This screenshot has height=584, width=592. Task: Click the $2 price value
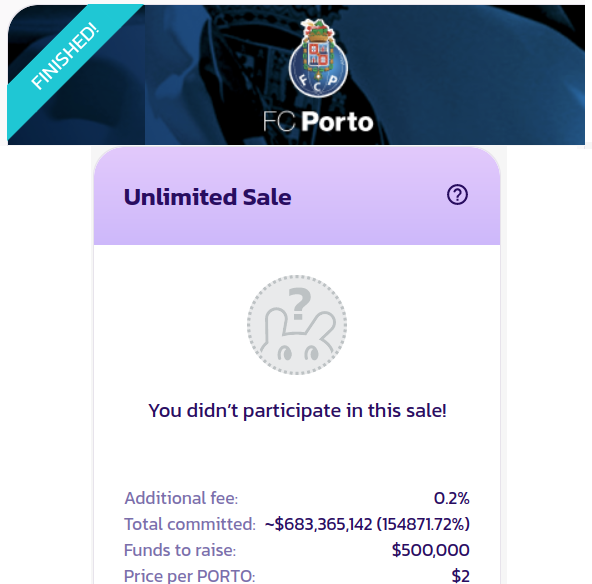point(461,576)
